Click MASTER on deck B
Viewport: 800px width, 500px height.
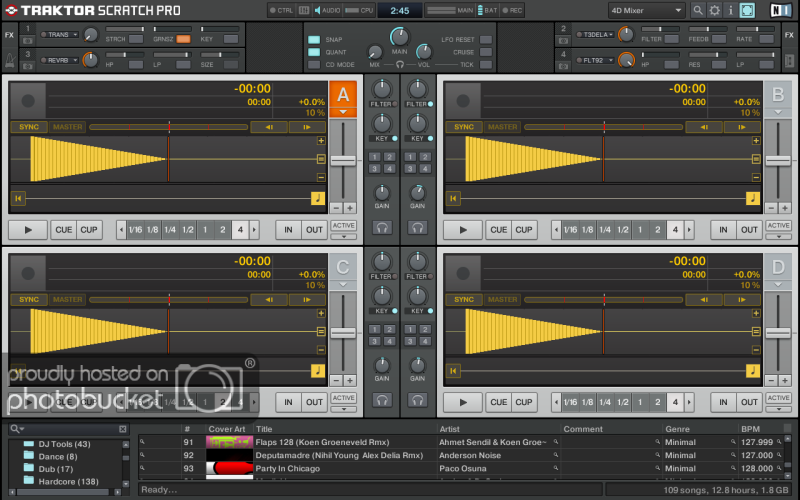[x=503, y=127]
